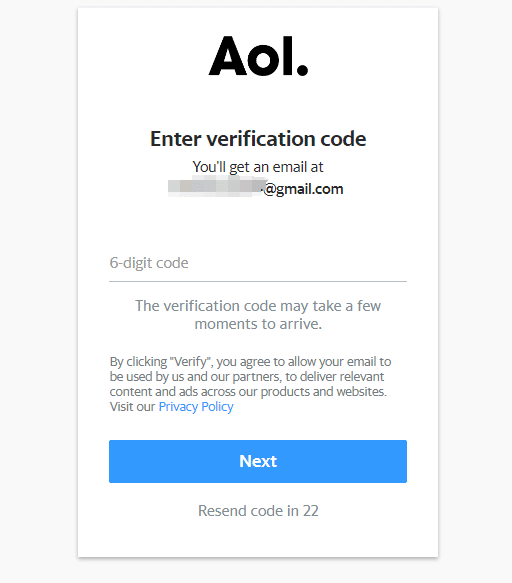This screenshot has width=512, height=583.
Task: Click the gray page background left of card
Action: tap(39, 292)
